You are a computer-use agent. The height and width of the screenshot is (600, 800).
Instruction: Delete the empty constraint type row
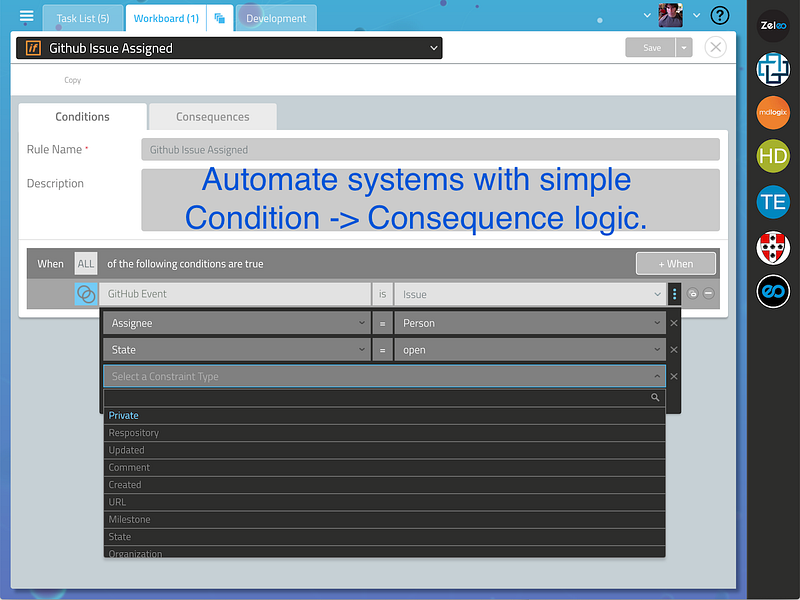674,376
